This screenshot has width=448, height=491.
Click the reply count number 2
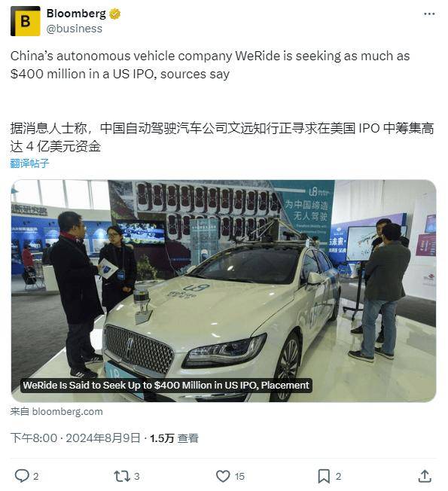pyautogui.click(x=35, y=477)
